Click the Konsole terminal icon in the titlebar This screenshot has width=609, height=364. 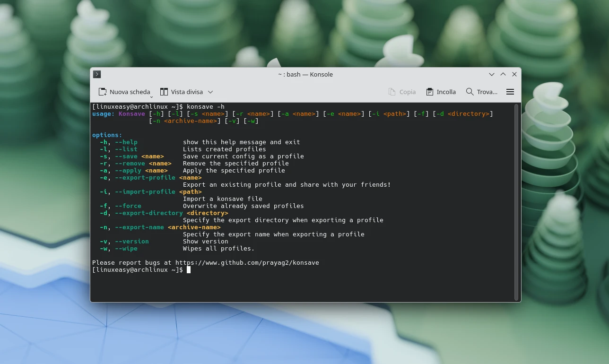(x=96, y=74)
